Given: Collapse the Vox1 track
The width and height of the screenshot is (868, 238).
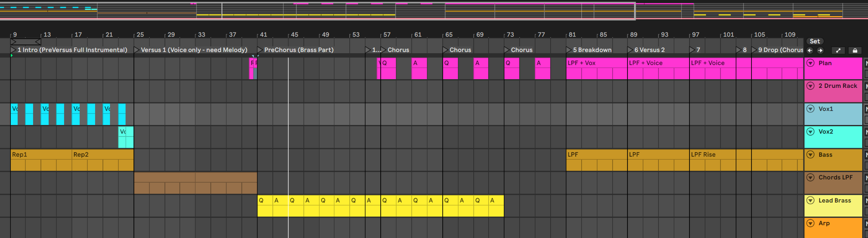Looking at the screenshot, I should 811,109.
